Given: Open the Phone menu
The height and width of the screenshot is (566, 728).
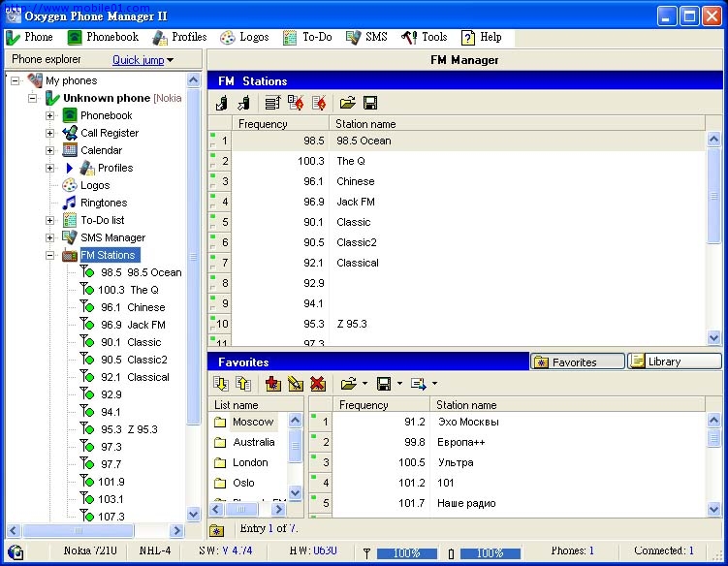Looking at the screenshot, I should pos(30,37).
